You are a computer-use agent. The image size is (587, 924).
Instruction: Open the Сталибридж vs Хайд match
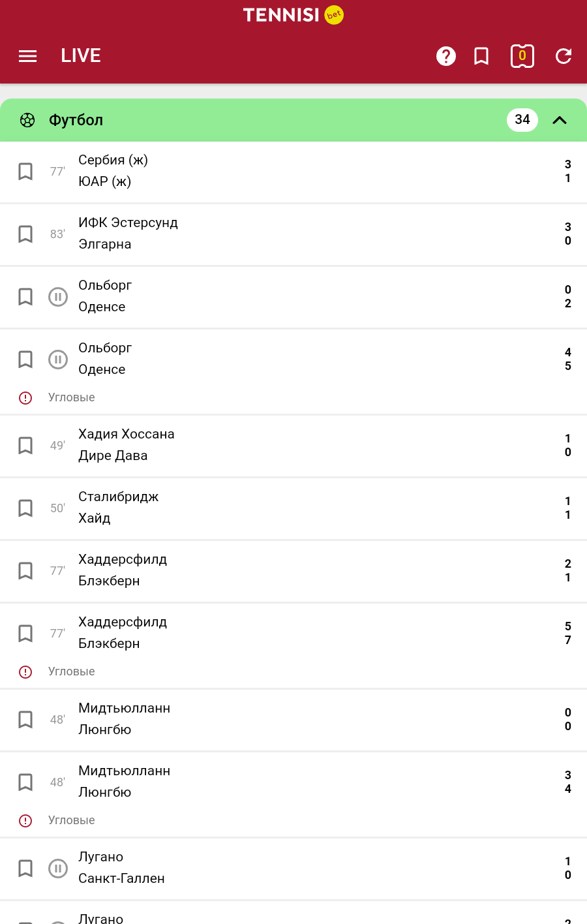point(119,508)
